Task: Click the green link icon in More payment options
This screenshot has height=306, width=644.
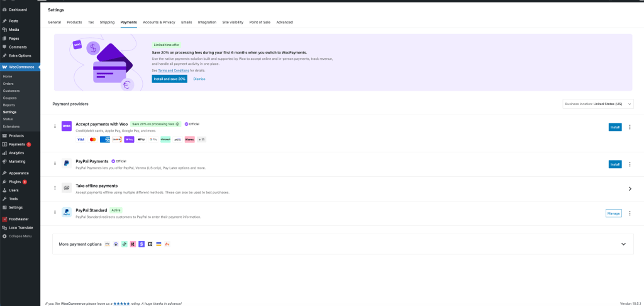Action: point(125,244)
